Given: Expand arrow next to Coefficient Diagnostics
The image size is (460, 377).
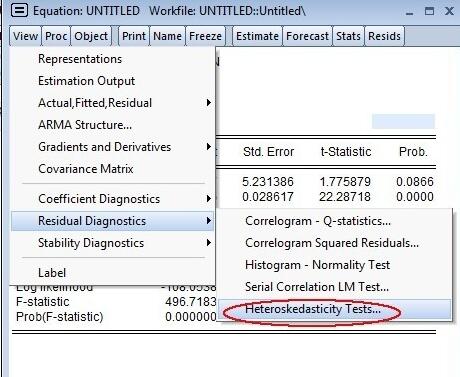Looking at the screenshot, I should tap(209, 199).
